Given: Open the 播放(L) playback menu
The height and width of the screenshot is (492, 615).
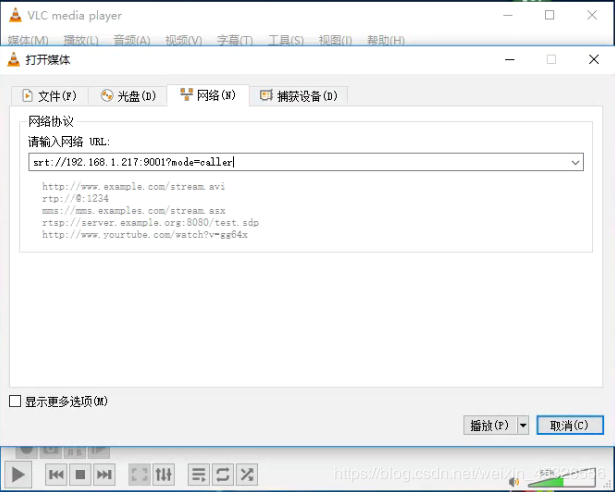Looking at the screenshot, I should [81, 40].
